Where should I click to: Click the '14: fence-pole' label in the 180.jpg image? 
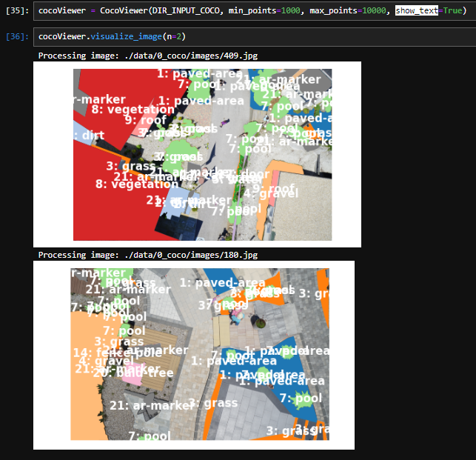tap(118, 353)
